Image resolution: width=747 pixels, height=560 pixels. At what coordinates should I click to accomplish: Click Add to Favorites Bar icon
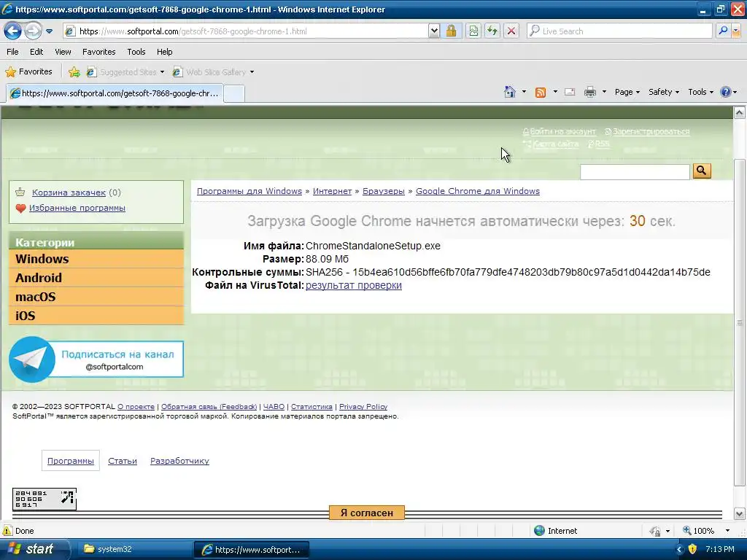tap(74, 72)
